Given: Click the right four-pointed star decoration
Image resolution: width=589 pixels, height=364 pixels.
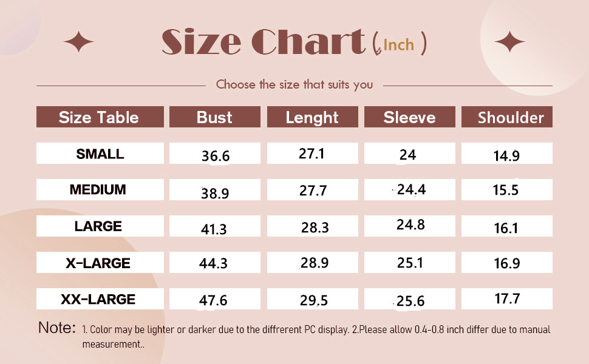Looking at the screenshot, I should point(509,42).
